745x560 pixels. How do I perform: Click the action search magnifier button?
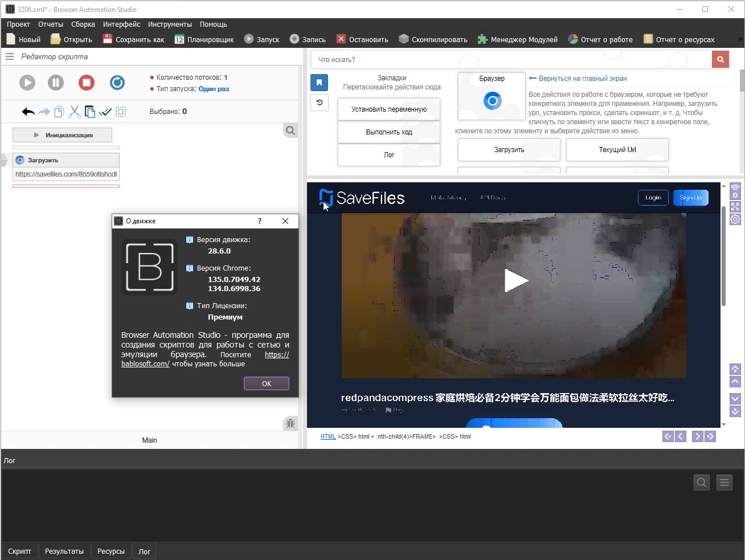coord(720,59)
